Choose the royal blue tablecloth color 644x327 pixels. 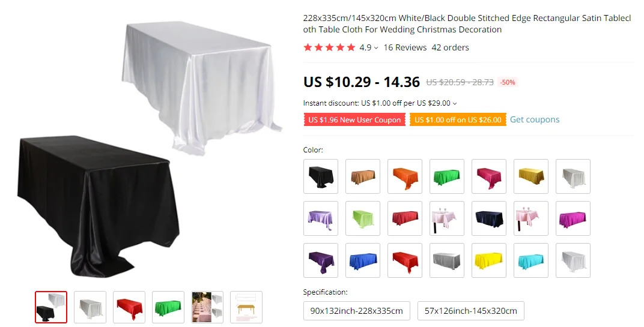pos(363,260)
